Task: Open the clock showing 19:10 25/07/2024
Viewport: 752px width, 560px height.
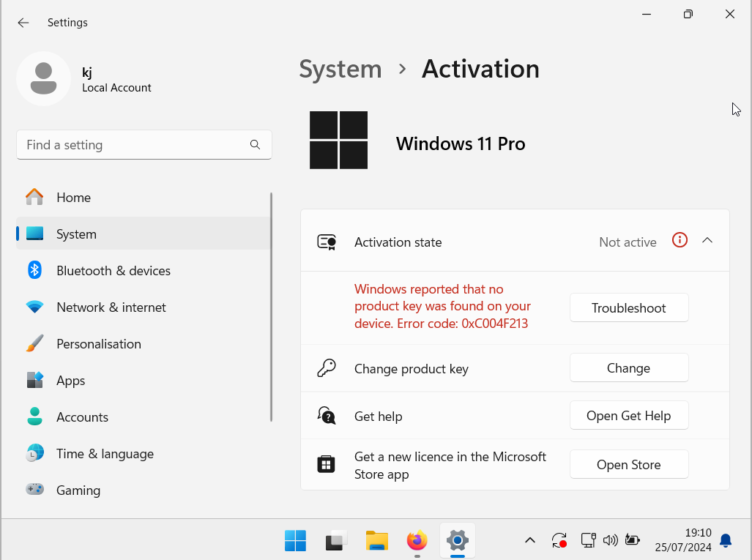Action: click(x=683, y=540)
